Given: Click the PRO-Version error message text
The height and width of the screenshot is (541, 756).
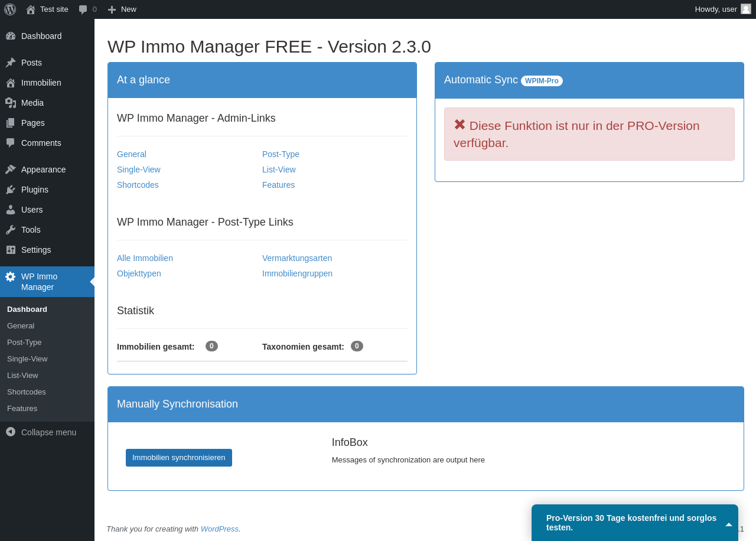Looking at the screenshot, I should click(576, 134).
